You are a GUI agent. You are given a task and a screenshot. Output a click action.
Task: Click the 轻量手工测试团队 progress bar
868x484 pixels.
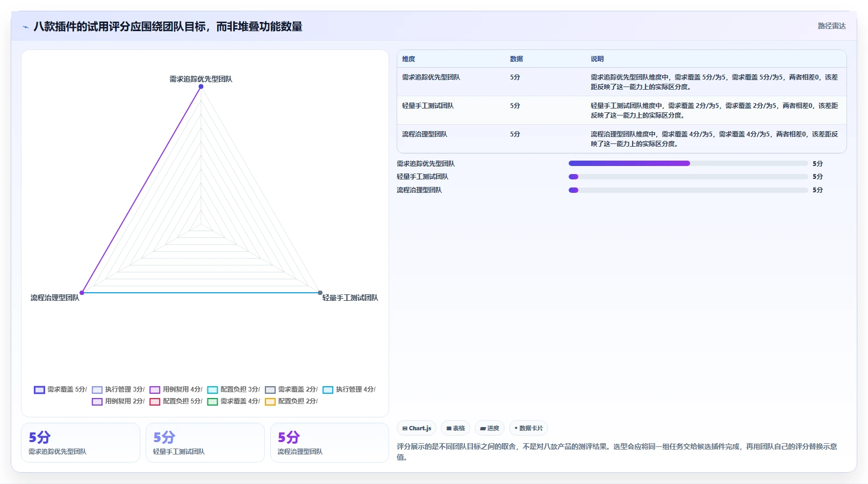point(688,177)
